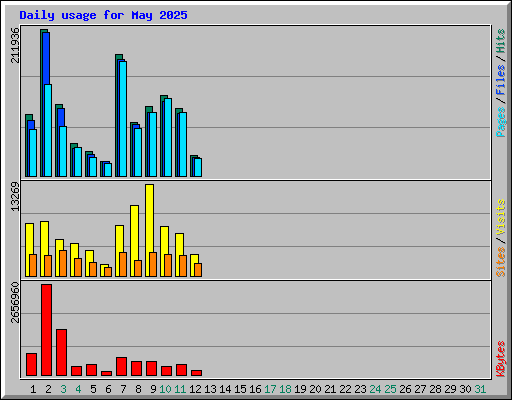
Task: Click day label 12 on the x-axis
Action: click(x=195, y=389)
